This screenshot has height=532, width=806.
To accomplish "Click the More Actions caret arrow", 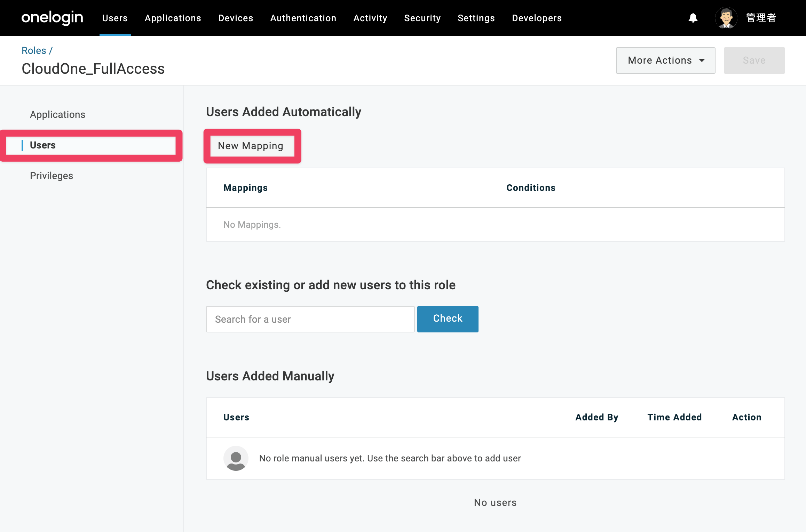I will click(x=702, y=61).
